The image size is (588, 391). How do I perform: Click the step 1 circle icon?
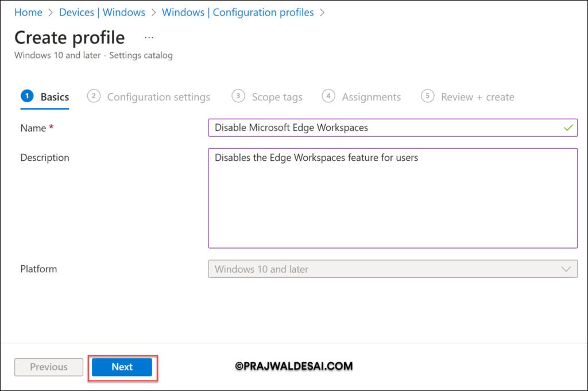pos(27,96)
